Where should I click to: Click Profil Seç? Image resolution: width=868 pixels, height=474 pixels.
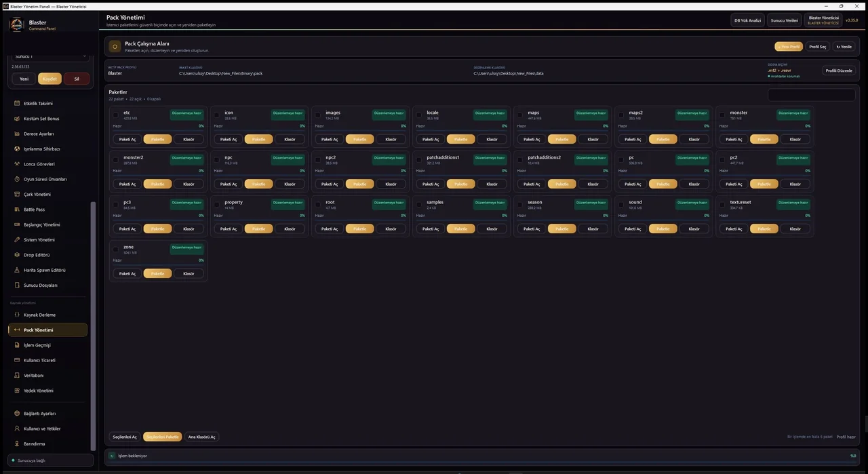(818, 47)
